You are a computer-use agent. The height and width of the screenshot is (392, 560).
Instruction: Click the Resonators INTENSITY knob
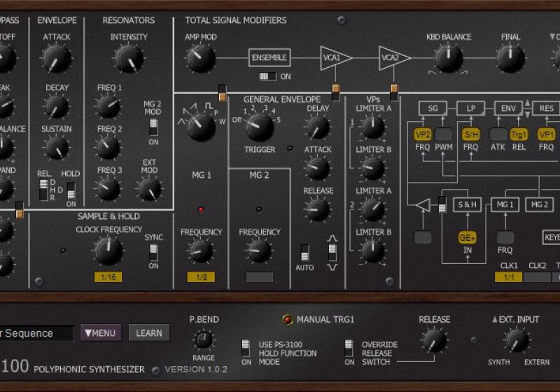click(x=129, y=59)
